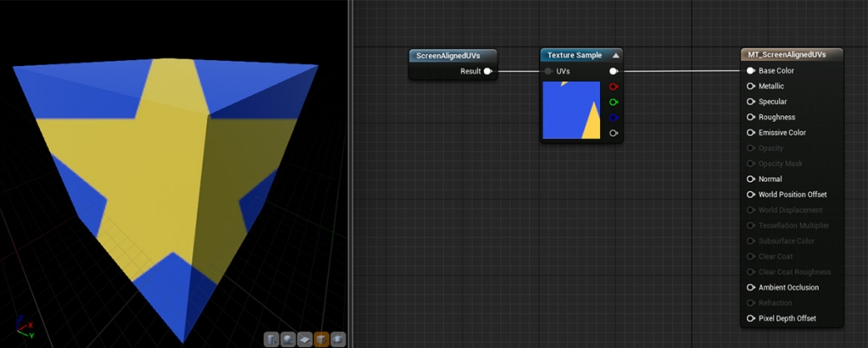Screen dimensions: 868x348
Task: Click the disabled Clear Coat pin
Action: coord(751,257)
